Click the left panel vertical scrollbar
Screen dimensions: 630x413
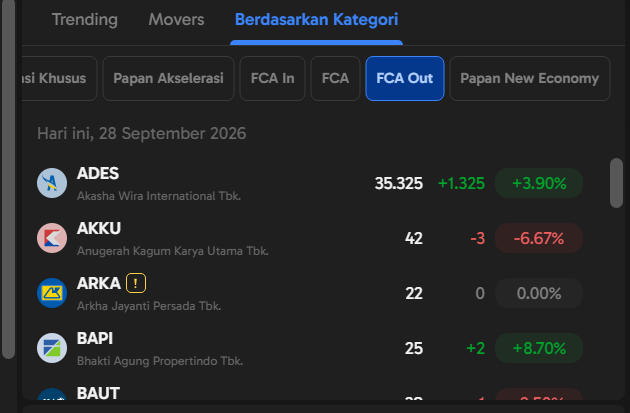[x=8, y=179]
